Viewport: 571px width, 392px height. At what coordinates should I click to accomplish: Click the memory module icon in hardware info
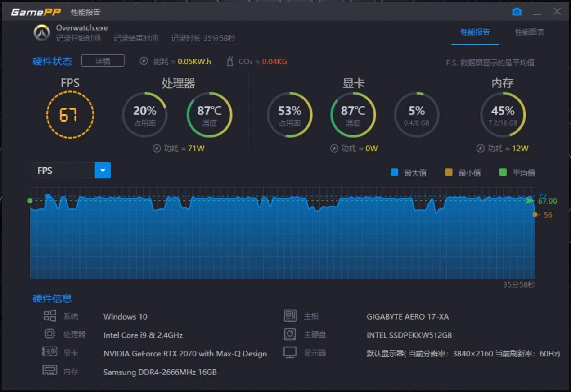(49, 370)
